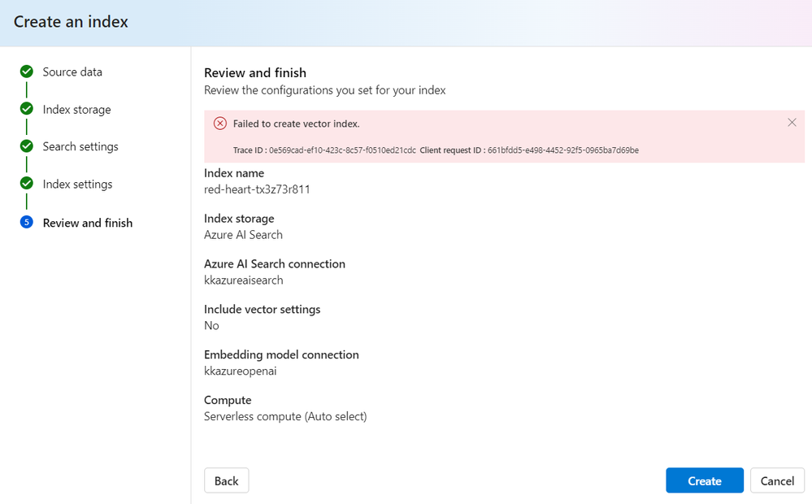The image size is (812, 504).
Task: Click the Client request ID value
Action: [x=562, y=150]
